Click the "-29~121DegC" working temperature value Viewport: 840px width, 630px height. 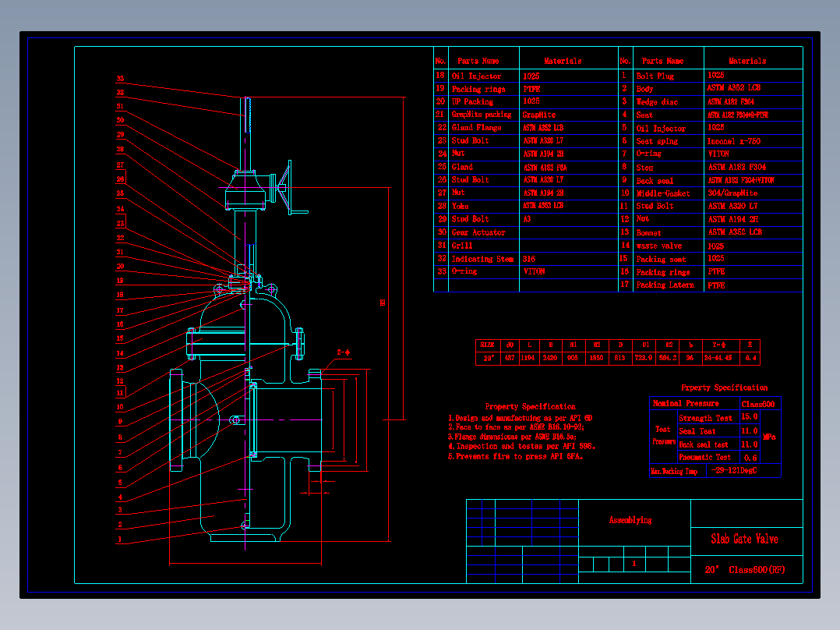click(x=734, y=470)
